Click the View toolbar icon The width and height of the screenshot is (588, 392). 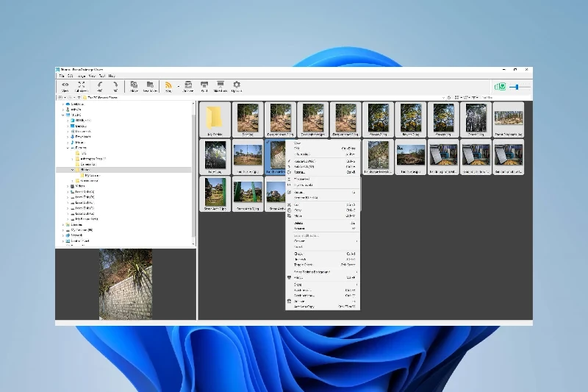[x=65, y=85]
